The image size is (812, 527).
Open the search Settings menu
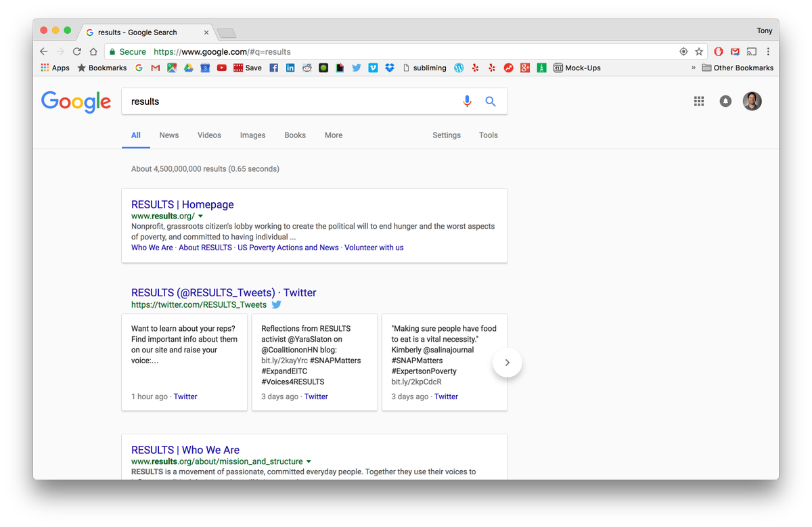tap(447, 135)
